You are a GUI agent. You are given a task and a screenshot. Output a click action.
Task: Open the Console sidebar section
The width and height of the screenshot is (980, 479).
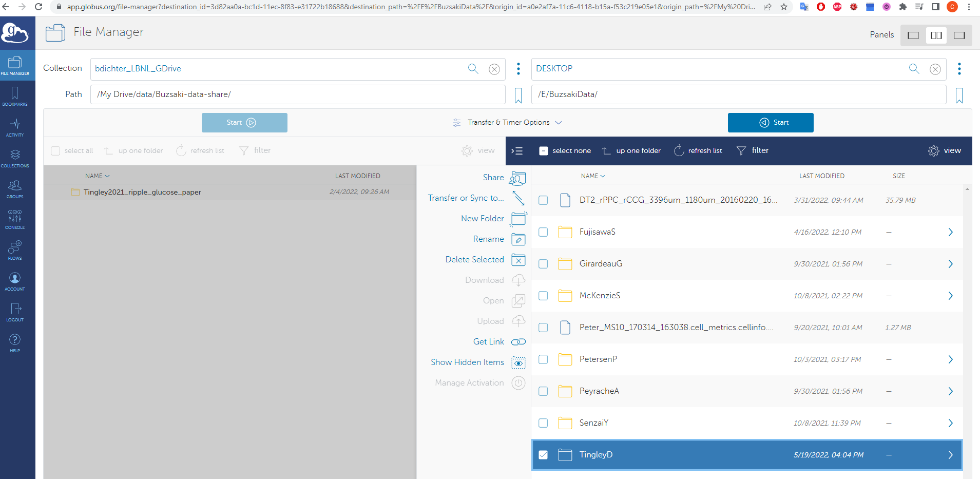click(x=15, y=219)
